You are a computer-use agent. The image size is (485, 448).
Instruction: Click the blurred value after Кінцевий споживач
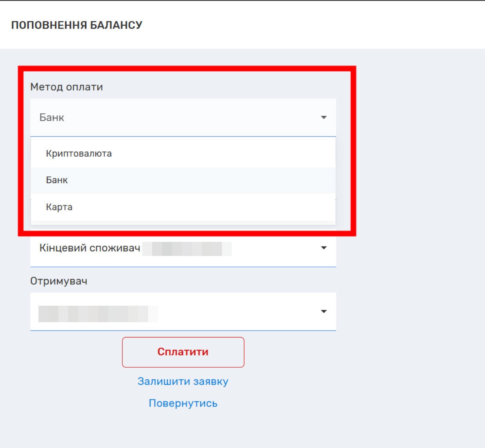point(187,249)
